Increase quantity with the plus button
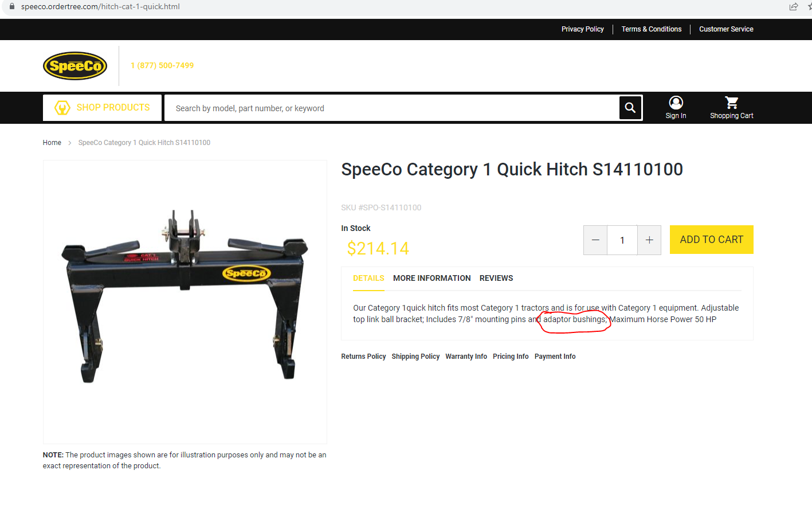This screenshot has width=812, height=517. pos(649,240)
